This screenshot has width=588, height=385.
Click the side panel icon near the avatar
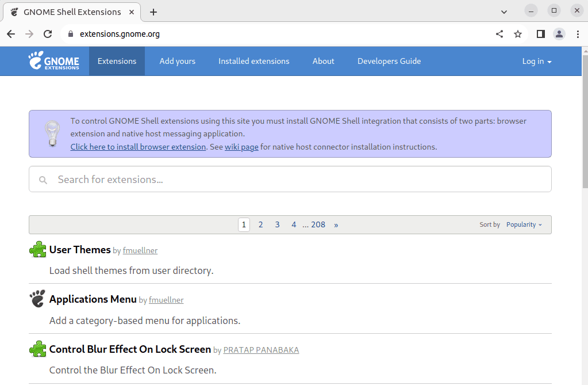coord(540,34)
